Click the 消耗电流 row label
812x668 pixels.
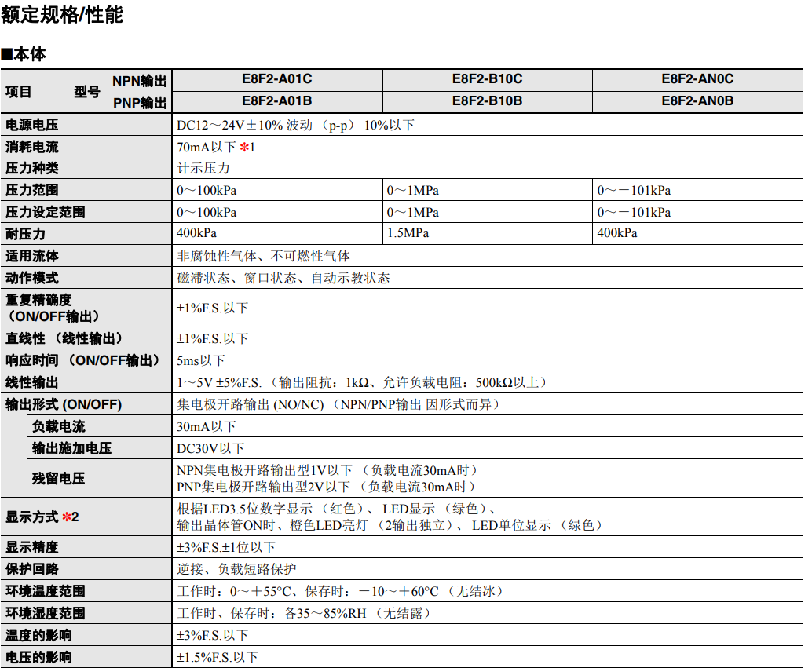[x=32, y=147]
